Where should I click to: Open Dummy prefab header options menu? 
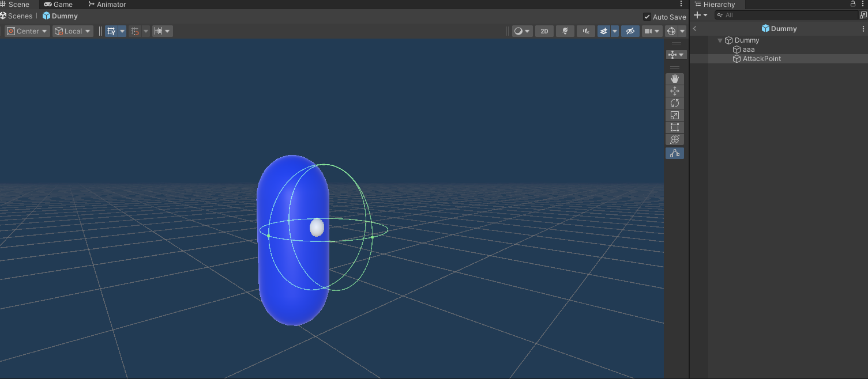coord(863,28)
